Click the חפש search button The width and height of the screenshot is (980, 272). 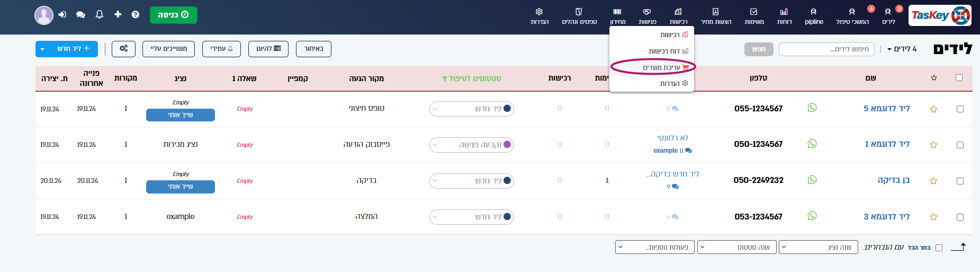pyautogui.click(x=759, y=49)
